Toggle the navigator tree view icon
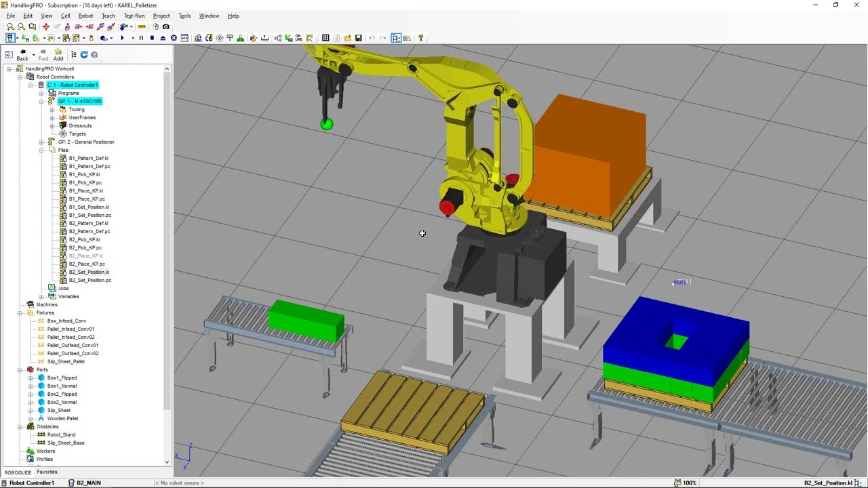The image size is (868, 488). click(73, 54)
